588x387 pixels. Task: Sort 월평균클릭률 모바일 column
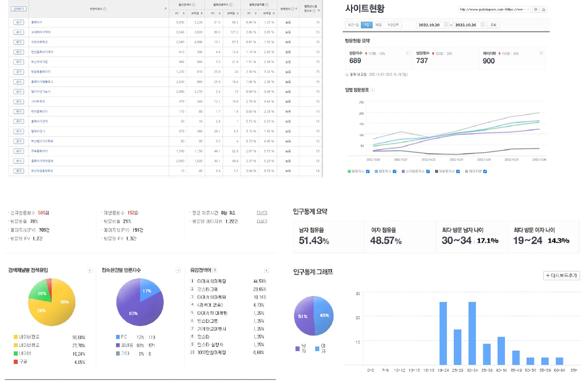pyautogui.click(x=274, y=13)
